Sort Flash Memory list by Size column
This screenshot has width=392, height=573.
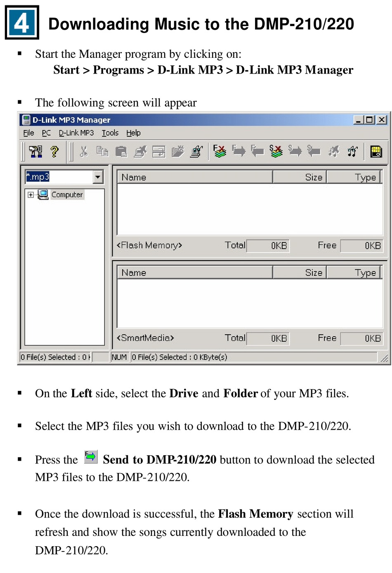(x=300, y=177)
